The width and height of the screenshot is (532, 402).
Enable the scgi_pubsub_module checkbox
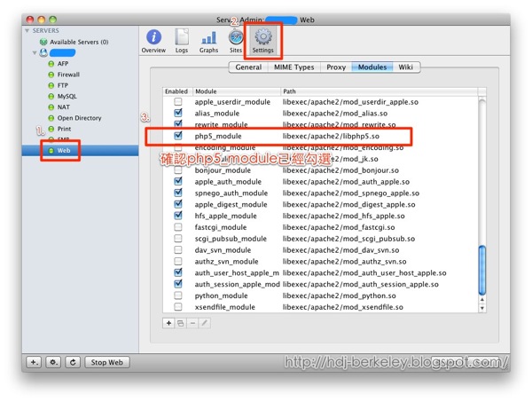tap(178, 239)
